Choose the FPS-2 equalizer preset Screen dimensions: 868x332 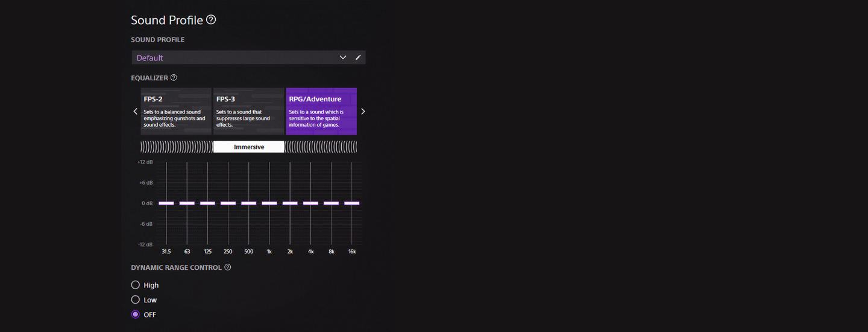coord(176,111)
